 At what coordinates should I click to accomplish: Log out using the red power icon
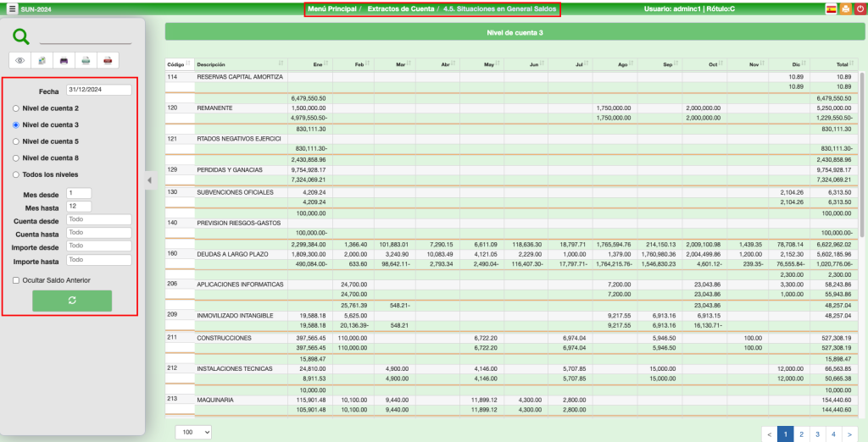click(x=860, y=8)
